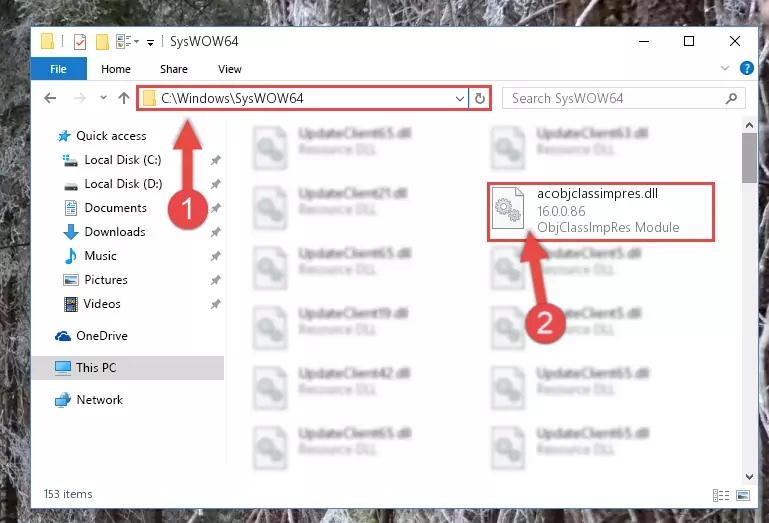This screenshot has height=523, width=769.
Task: Click ObjClassImpRes Module description text
Action: 608,227
